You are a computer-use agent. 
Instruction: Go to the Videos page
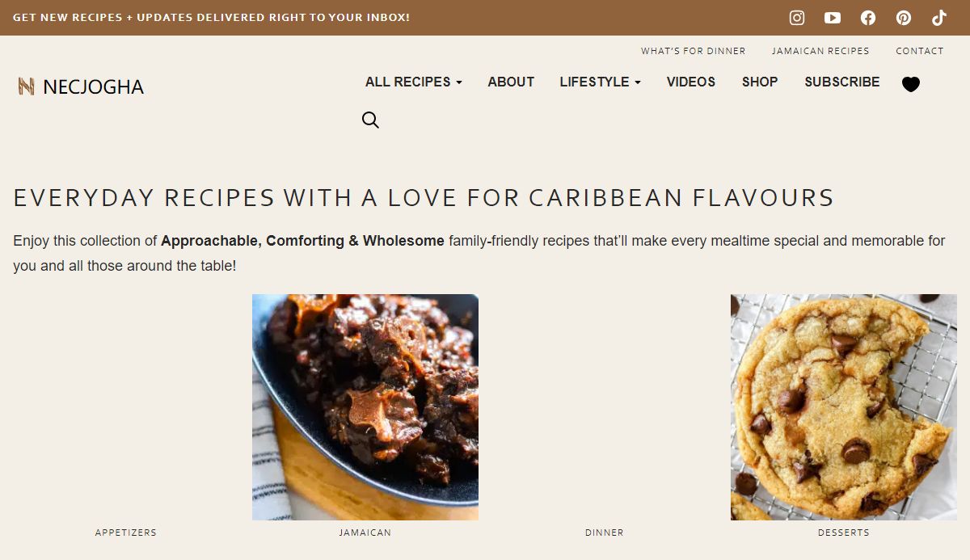(691, 82)
